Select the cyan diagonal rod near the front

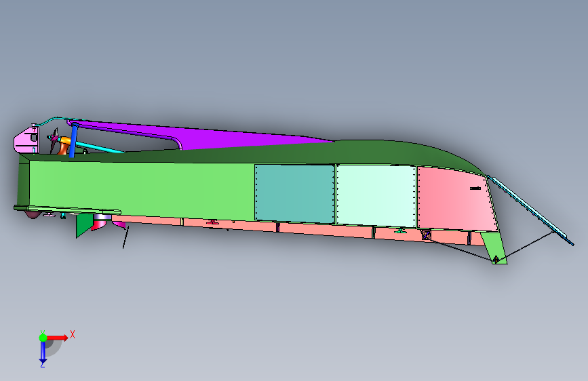click(x=100, y=147)
